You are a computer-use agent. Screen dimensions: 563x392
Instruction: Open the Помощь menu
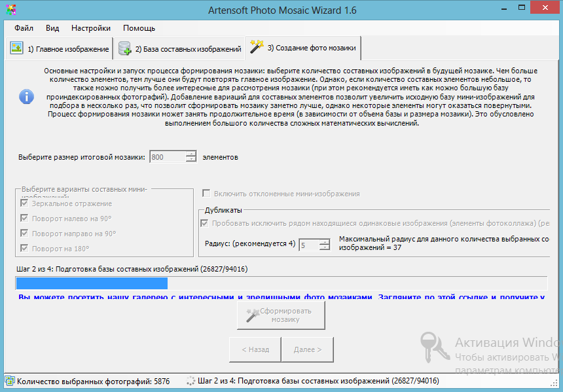tap(139, 28)
